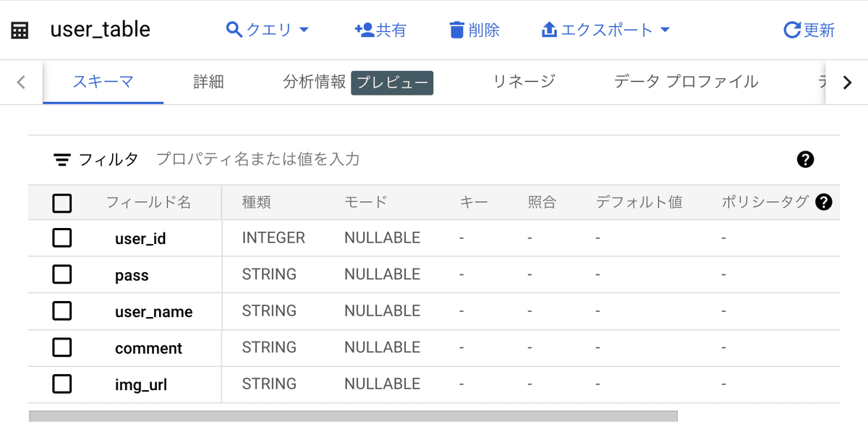Click the pass field name
Screen dimensions: 868x435
[x=132, y=275]
